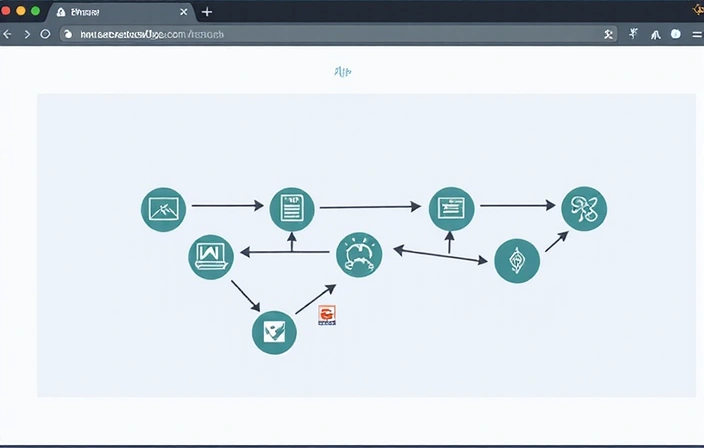Close the current browser tab
Screen dimensions: 704x448
pos(183,12)
